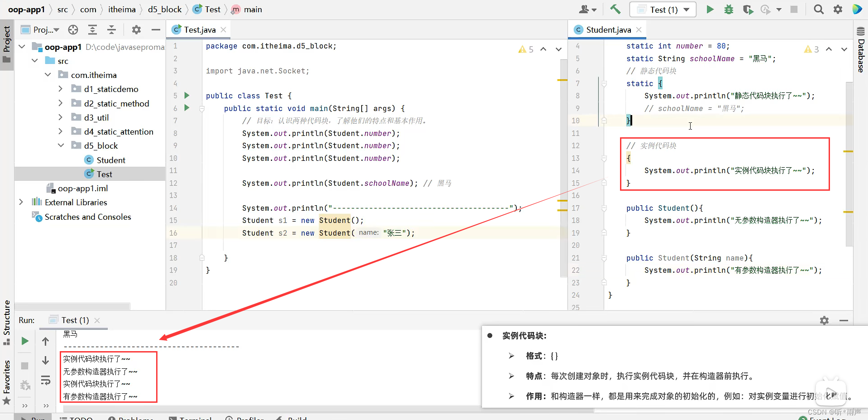Click the select opened file target icon
Image resolution: width=868 pixels, height=420 pixels.
tap(73, 29)
